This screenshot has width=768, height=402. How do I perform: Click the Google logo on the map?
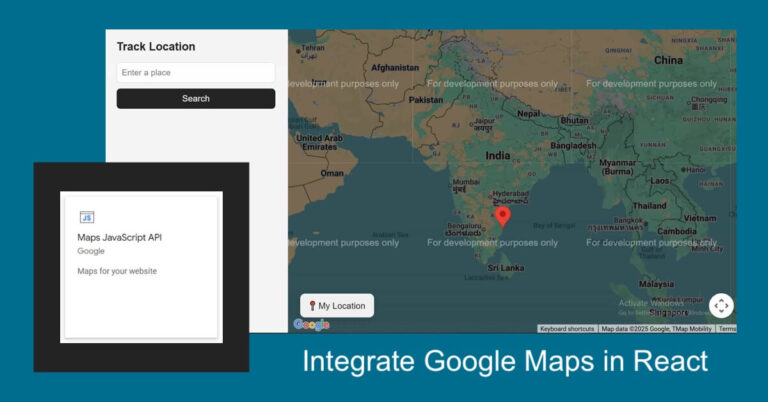click(311, 325)
